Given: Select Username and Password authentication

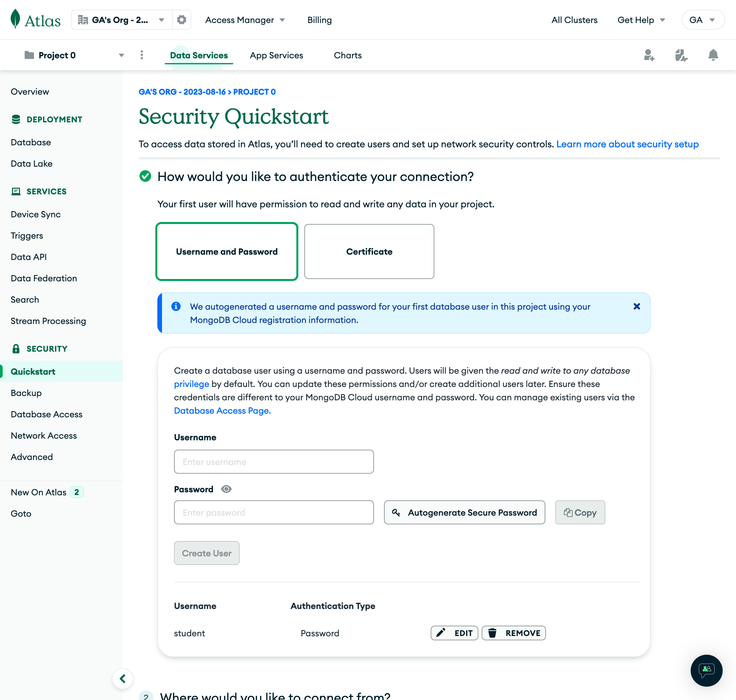Looking at the screenshot, I should click(x=226, y=251).
